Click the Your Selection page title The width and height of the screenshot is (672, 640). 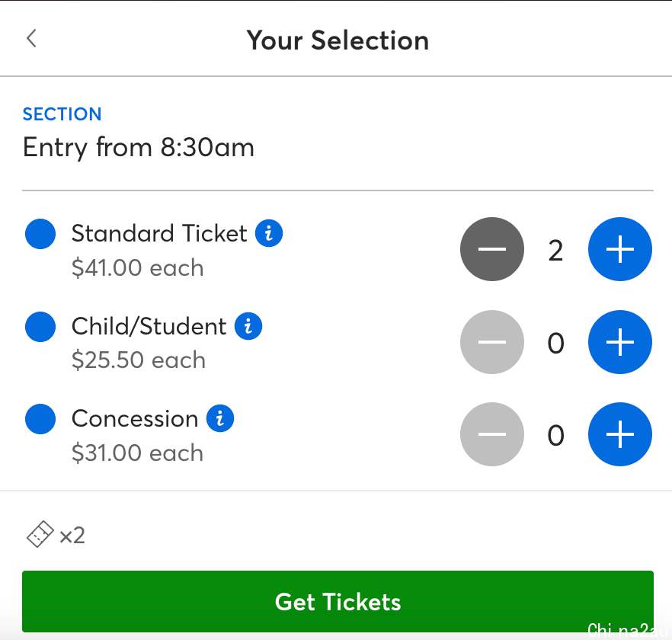tap(338, 40)
